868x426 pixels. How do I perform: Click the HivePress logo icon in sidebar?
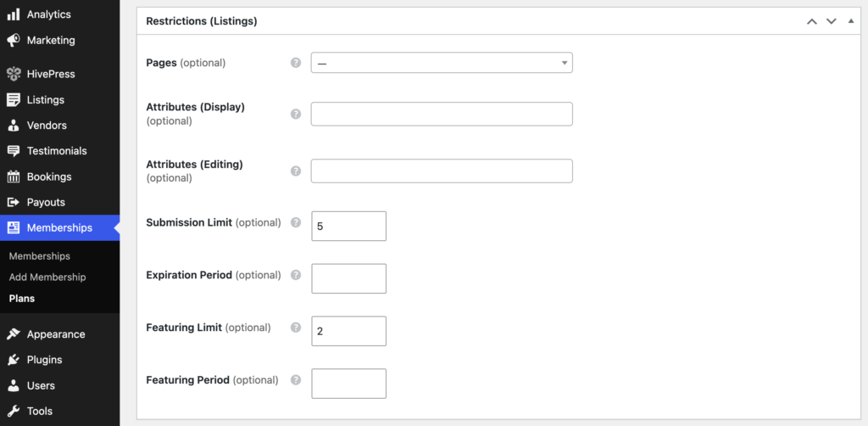click(14, 74)
